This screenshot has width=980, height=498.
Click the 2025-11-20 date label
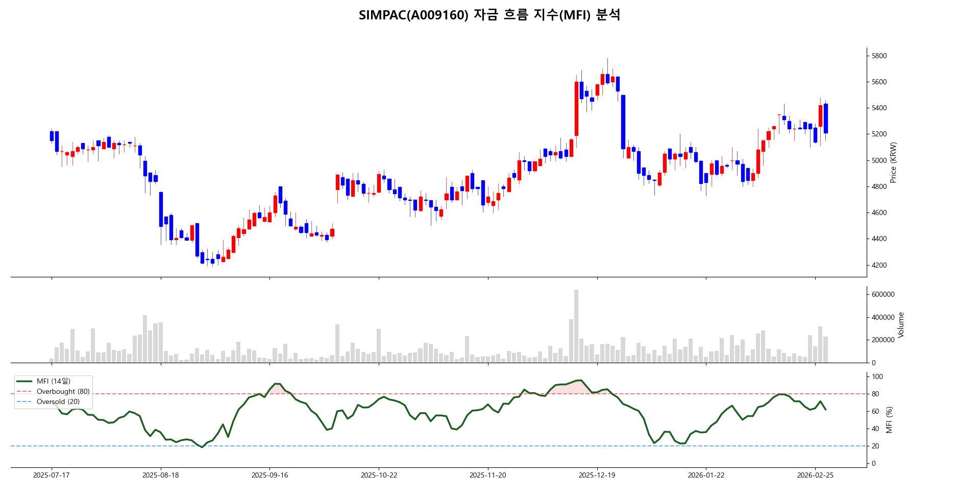[x=488, y=475]
